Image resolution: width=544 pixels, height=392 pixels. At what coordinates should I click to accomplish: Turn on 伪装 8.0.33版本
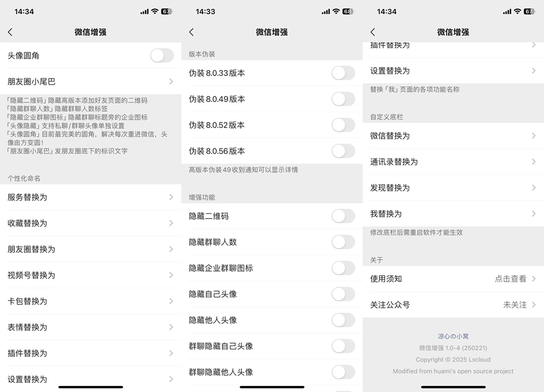click(343, 74)
